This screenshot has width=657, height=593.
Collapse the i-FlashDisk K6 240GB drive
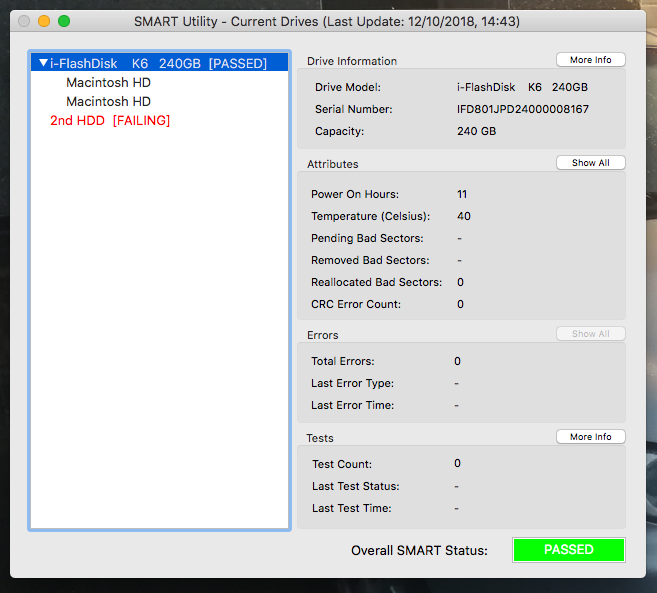click(x=43, y=63)
